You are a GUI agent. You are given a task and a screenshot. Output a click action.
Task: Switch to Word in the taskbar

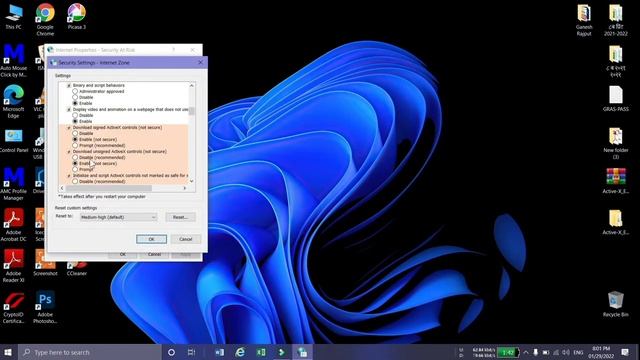(x=220, y=352)
